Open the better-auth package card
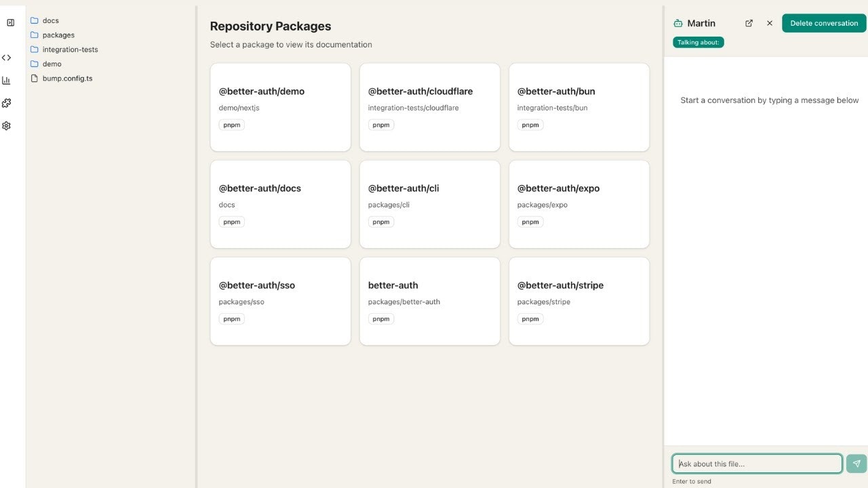The width and height of the screenshot is (868, 488). pos(430,301)
